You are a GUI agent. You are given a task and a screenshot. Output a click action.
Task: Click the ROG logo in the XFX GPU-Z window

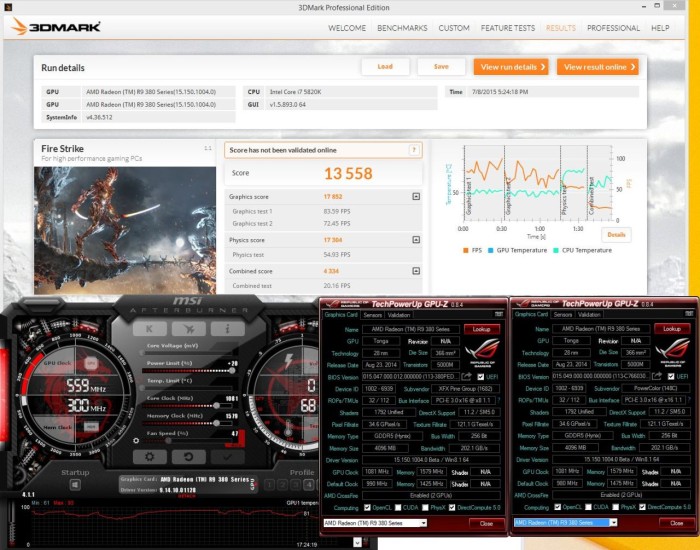click(482, 351)
